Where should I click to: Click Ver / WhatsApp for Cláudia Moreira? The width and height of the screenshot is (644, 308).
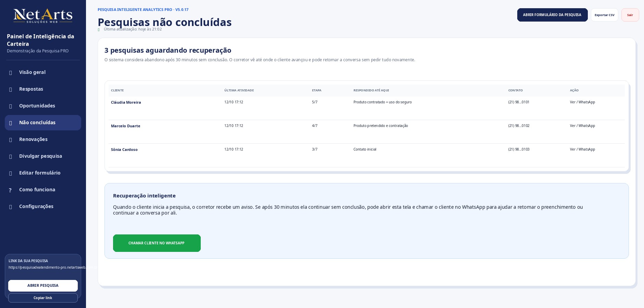click(x=582, y=102)
